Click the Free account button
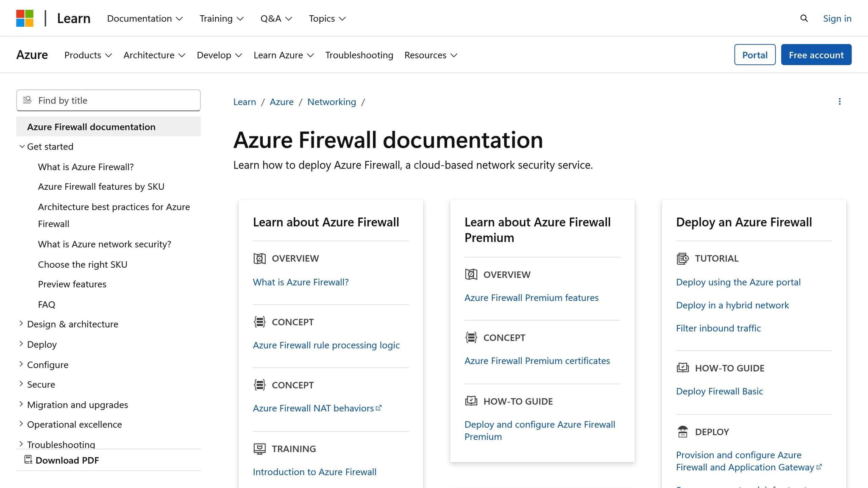Viewport: 868px width, 488px height. 816,55
